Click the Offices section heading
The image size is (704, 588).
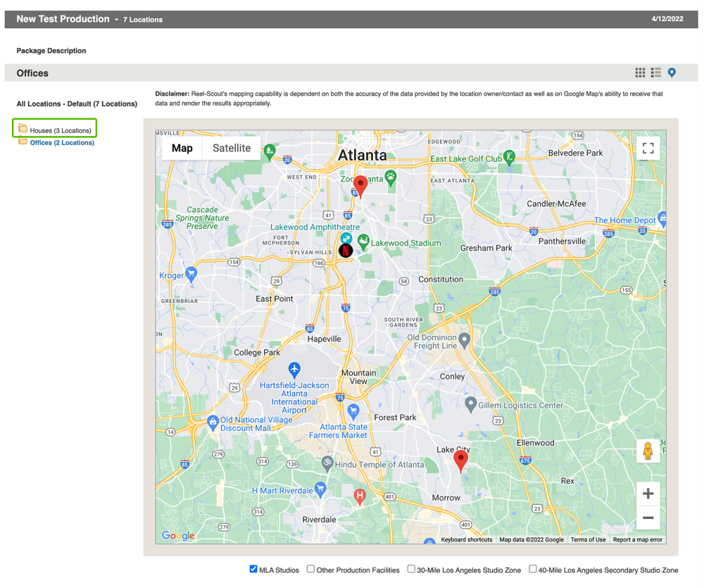[32, 73]
